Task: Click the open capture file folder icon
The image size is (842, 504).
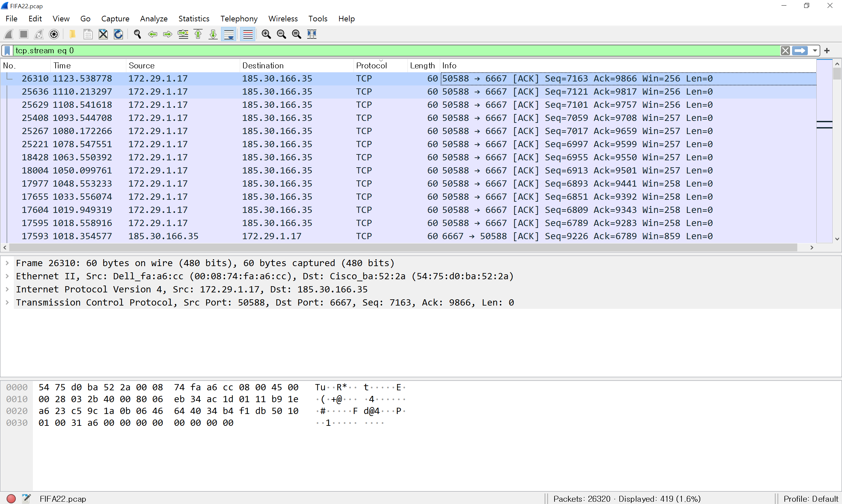Action: coord(72,34)
